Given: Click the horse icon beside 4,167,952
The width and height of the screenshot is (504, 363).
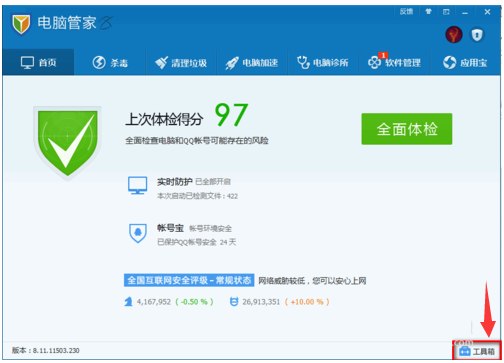Looking at the screenshot, I should click(x=128, y=302).
